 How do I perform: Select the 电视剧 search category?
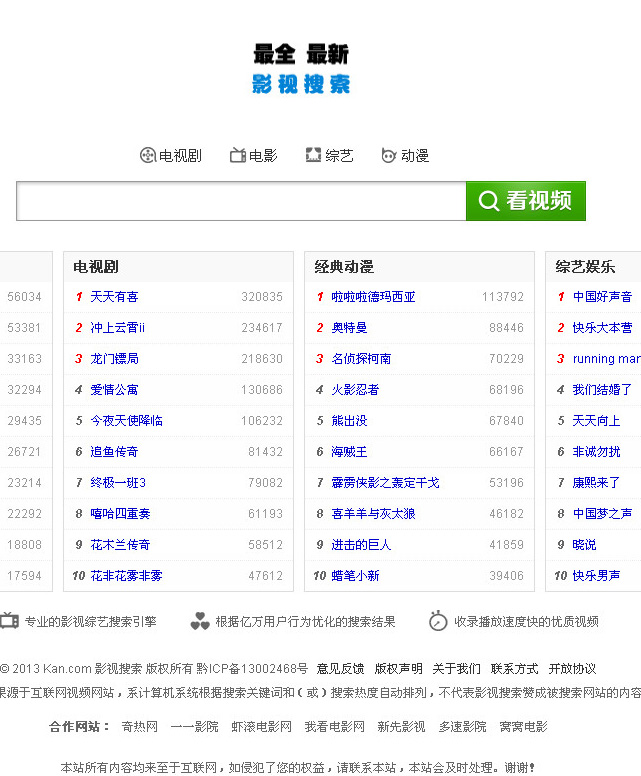[x=171, y=155]
